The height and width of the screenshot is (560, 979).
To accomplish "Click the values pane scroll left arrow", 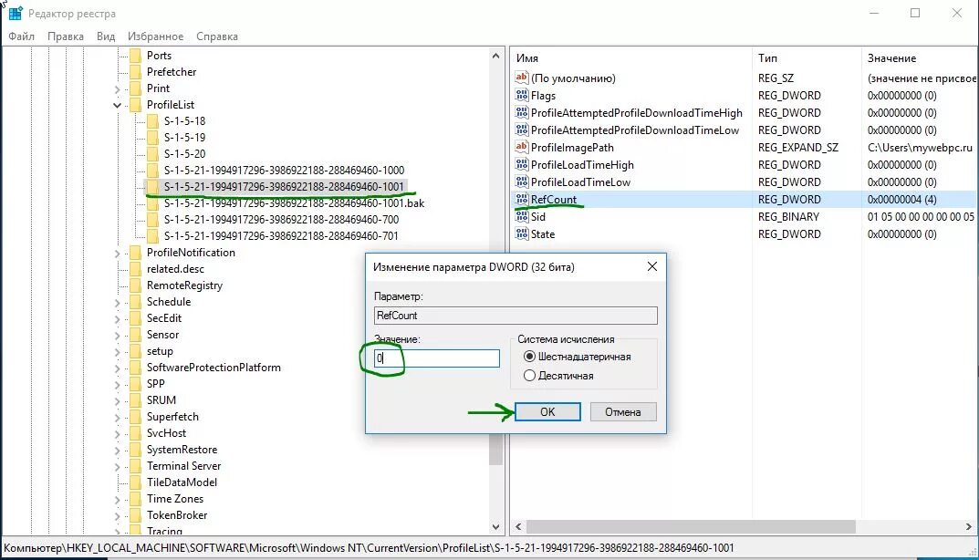I will tap(518, 527).
